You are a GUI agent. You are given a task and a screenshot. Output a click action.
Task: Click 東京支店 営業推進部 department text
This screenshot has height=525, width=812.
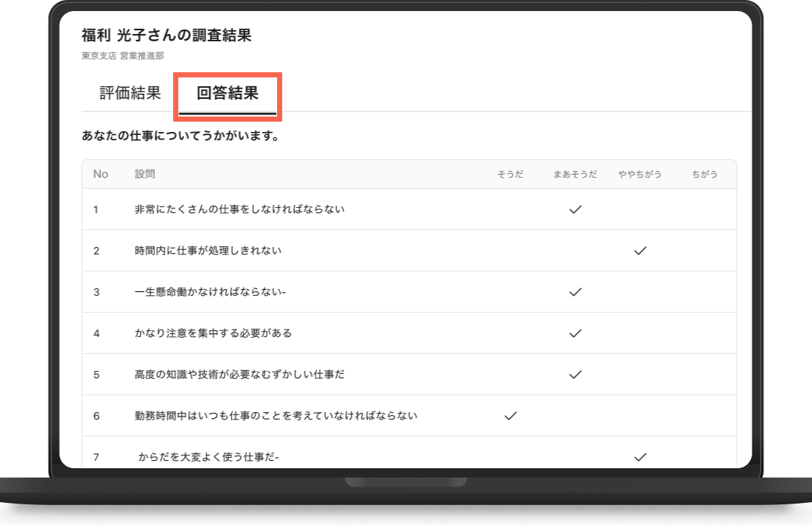[123, 56]
